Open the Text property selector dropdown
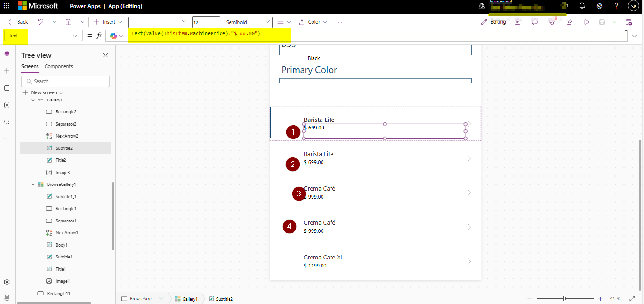Image resolution: width=644 pixels, height=304 pixels. pyautogui.click(x=43, y=36)
